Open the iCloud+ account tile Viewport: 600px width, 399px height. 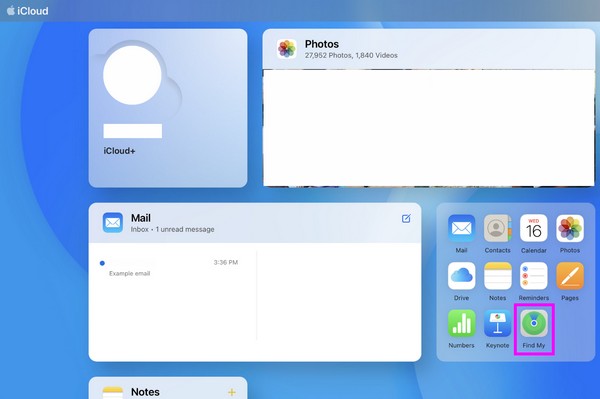click(x=168, y=108)
